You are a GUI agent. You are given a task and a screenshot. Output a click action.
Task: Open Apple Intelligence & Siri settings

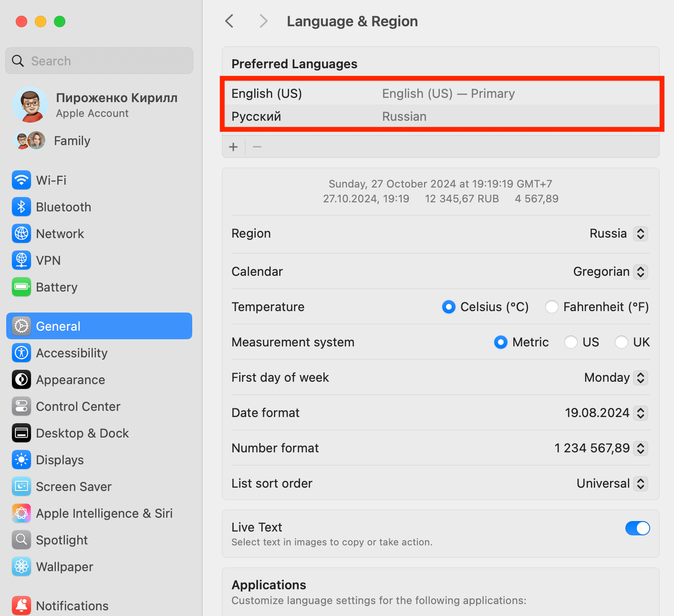[104, 513]
